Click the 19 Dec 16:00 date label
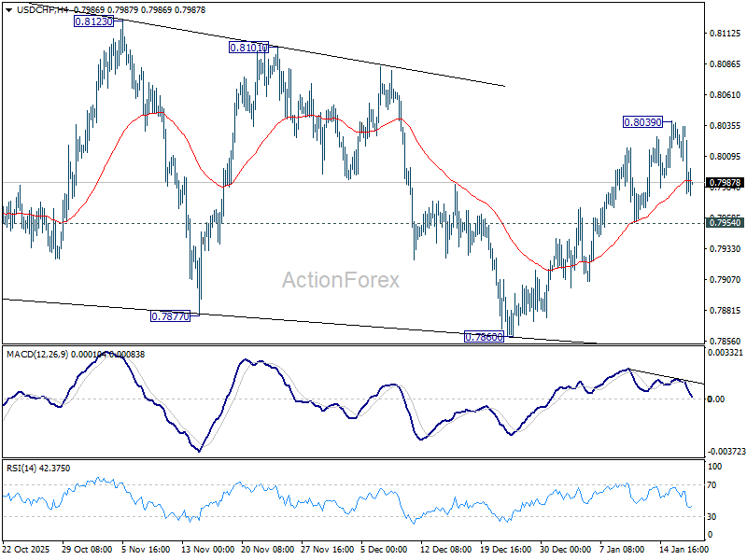Image resolution: width=747 pixels, height=560 pixels. (506, 549)
